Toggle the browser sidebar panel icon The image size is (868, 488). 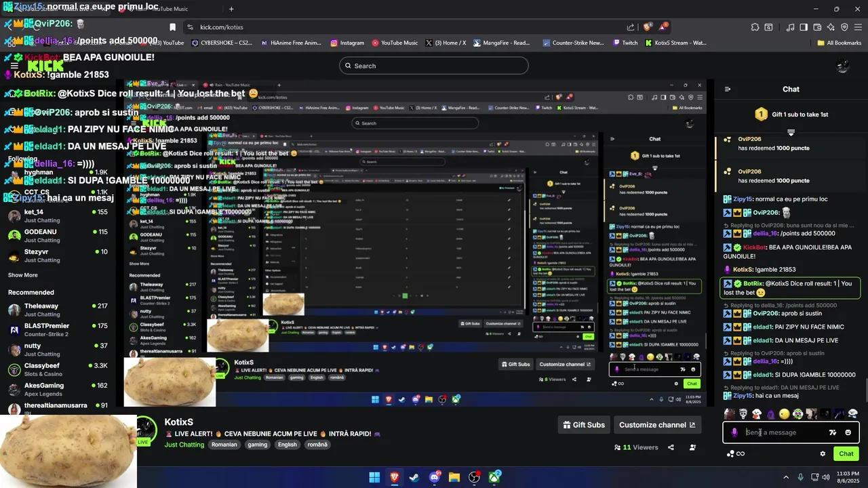[x=804, y=27]
